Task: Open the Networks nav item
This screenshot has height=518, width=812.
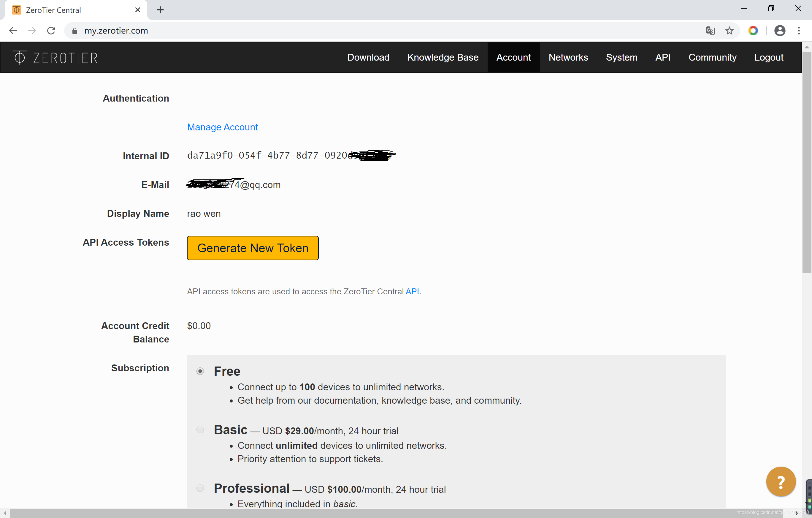Action: click(568, 57)
